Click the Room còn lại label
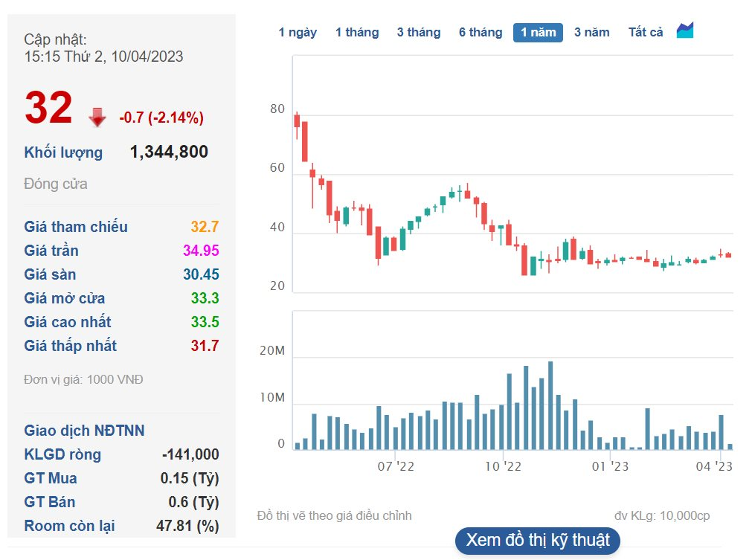Viewport: 752px width, 560px height. coord(69,526)
